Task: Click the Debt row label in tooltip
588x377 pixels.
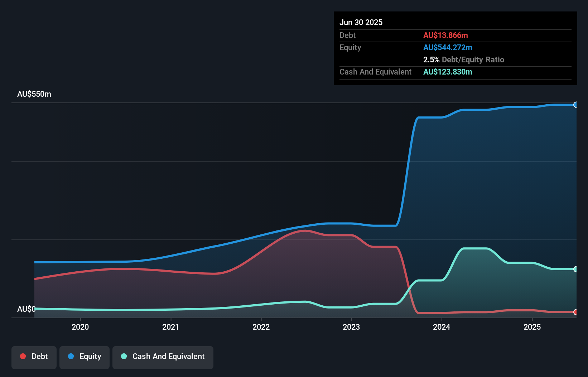Action: (347, 35)
